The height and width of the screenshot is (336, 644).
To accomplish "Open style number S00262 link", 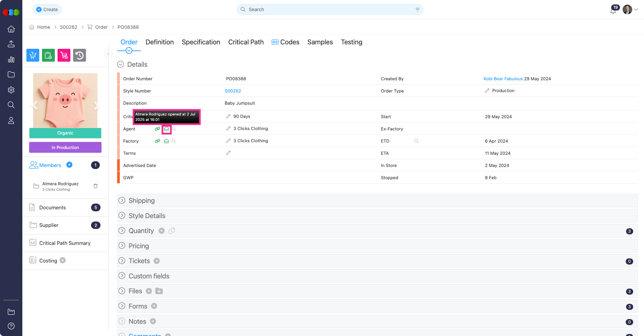I will (x=233, y=91).
